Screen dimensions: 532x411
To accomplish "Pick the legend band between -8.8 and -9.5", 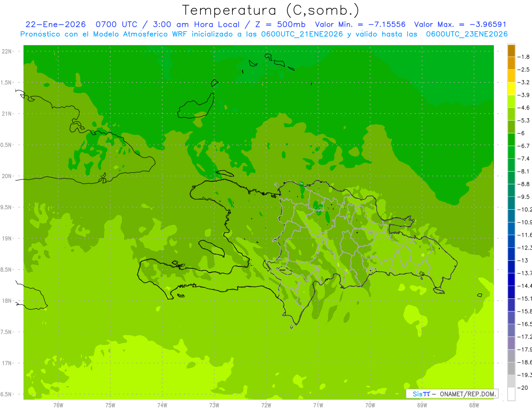I will [x=511, y=190].
